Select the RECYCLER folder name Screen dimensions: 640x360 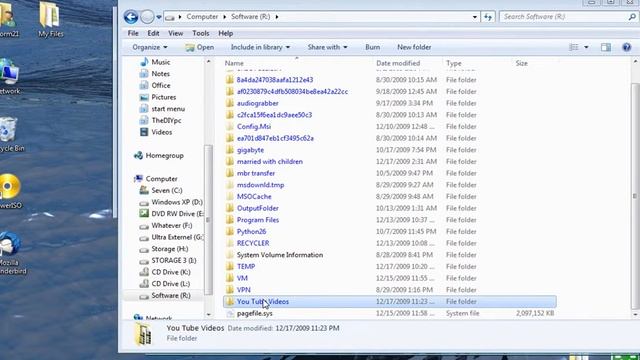(x=253, y=243)
